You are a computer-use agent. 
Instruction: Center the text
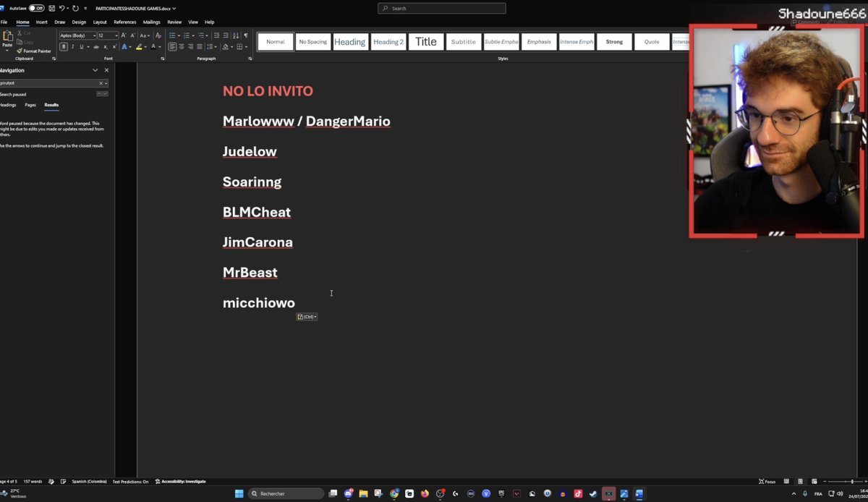click(x=182, y=46)
